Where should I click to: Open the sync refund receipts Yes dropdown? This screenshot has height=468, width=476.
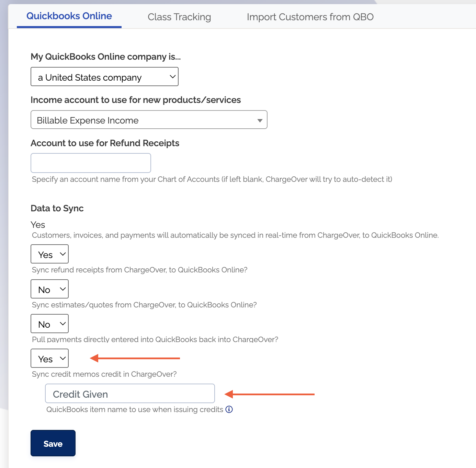pyautogui.click(x=50, y=254)
